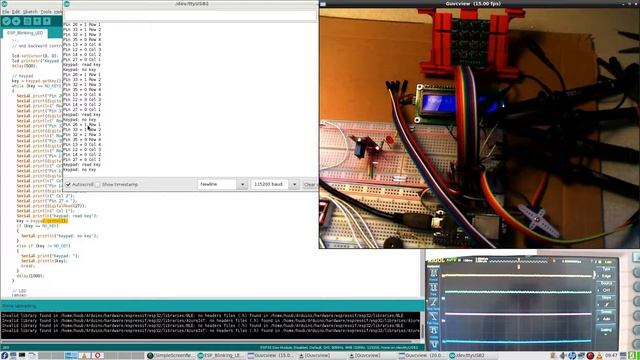Click the New sketch icon in Arduino toolbar

(27, 21)
